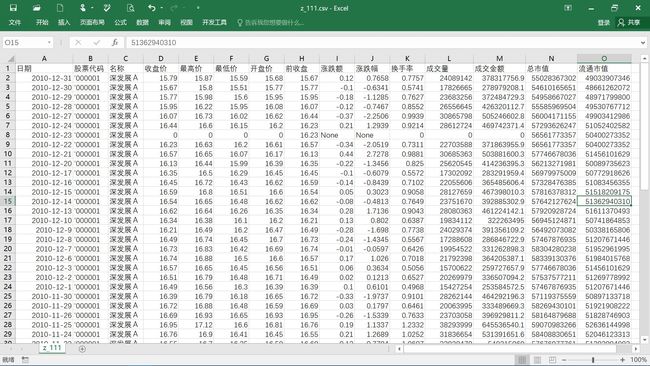
Task: Open print preview icon
Action: 131,8
